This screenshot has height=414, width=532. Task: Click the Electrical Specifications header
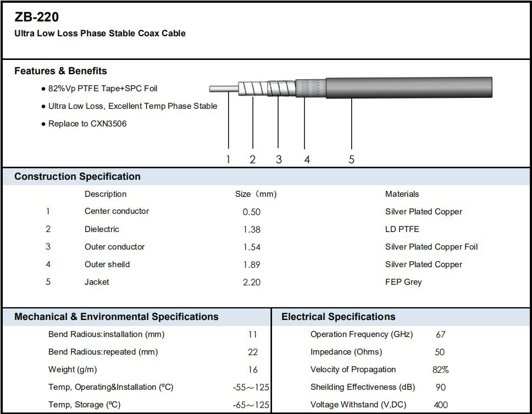(x=338, y=317)
